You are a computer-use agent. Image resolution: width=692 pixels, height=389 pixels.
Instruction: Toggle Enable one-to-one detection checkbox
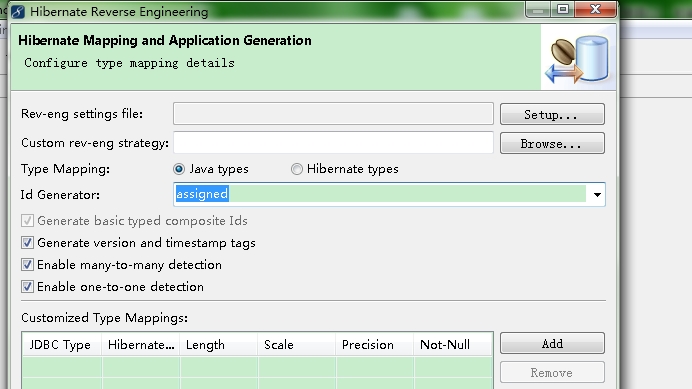click(x=27, y=287)
